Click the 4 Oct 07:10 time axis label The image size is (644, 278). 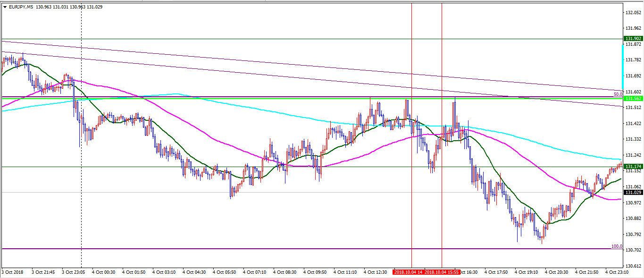[x=255, y=272]
